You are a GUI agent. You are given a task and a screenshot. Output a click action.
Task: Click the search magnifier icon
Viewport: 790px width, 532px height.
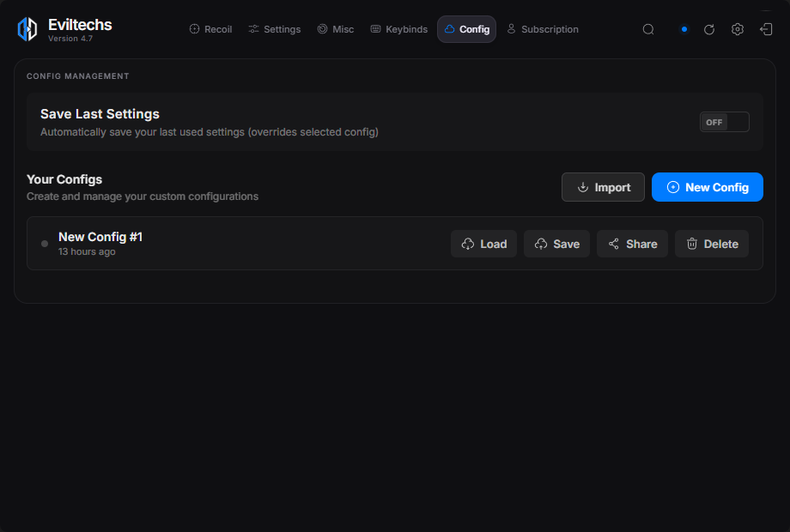(648, 29)
